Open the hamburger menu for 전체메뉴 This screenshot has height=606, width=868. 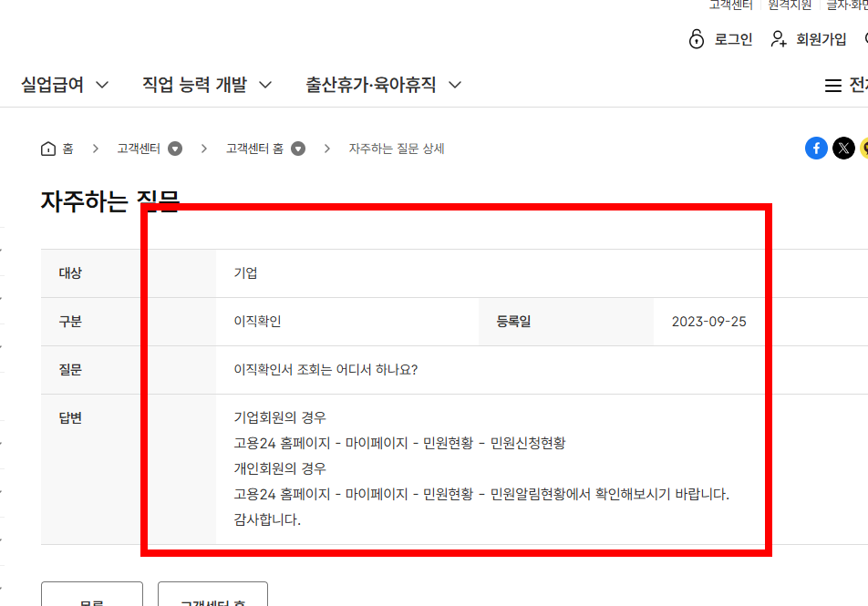(x=832, y=84)
